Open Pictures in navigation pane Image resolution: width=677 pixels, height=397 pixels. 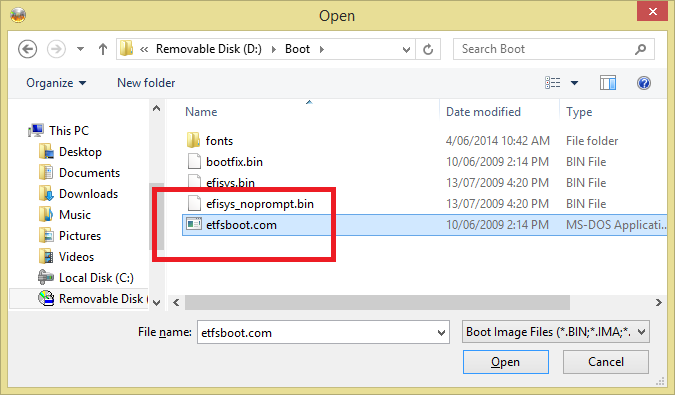click(80, 236)
